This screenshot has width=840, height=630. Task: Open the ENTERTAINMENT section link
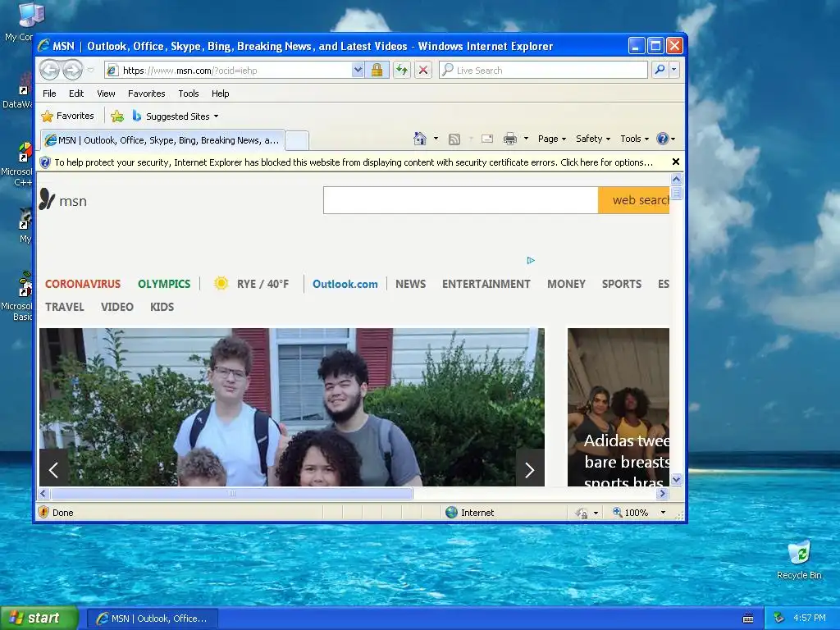click(486, 284)
